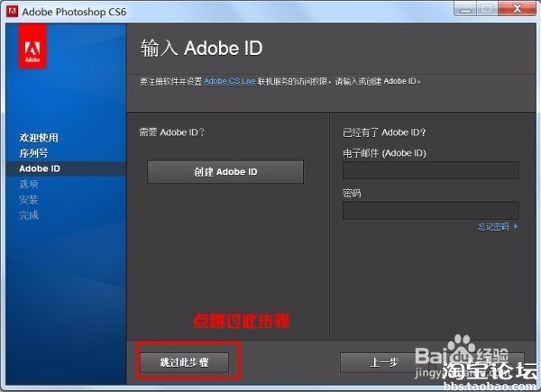Click the 跳过此步骤 skip button
541x392 pixels.
[x=185, y=362]
